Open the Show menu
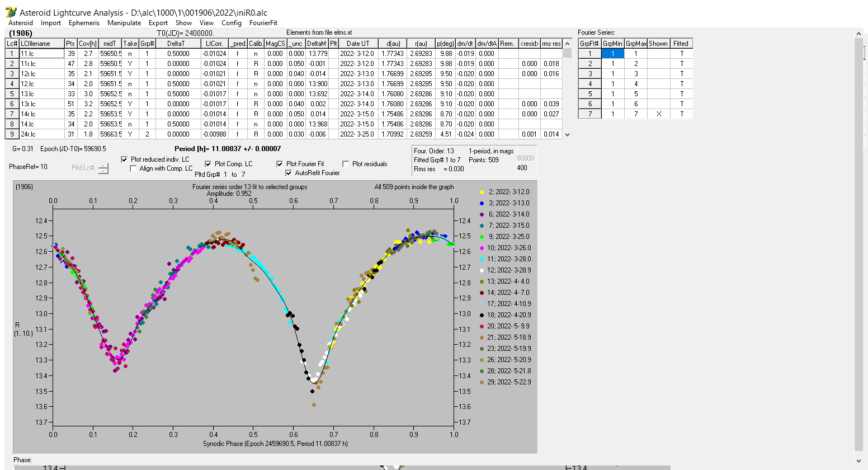The height and width of the screenshot is (470, 868). click(x=183, y=23)
